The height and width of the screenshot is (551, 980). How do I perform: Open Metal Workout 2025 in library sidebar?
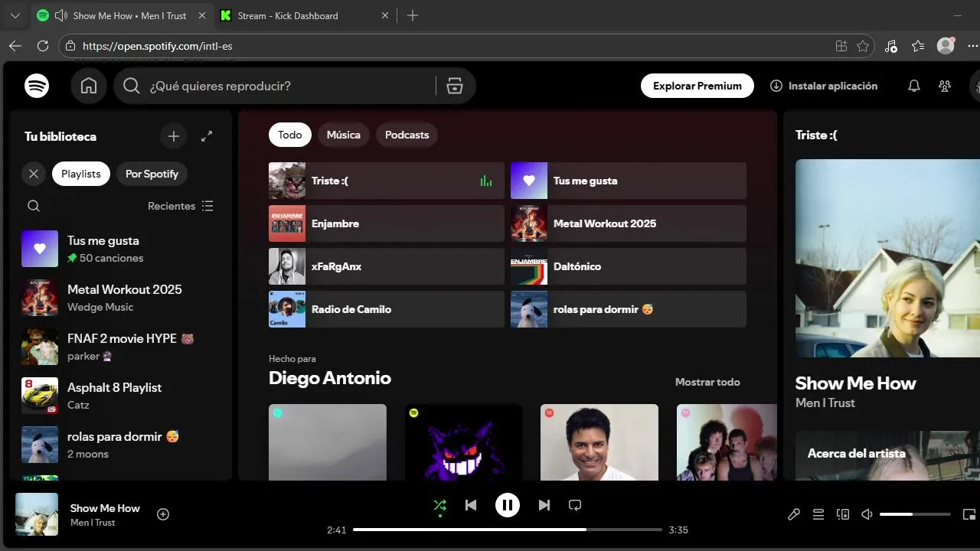click(x=120, y=298)
